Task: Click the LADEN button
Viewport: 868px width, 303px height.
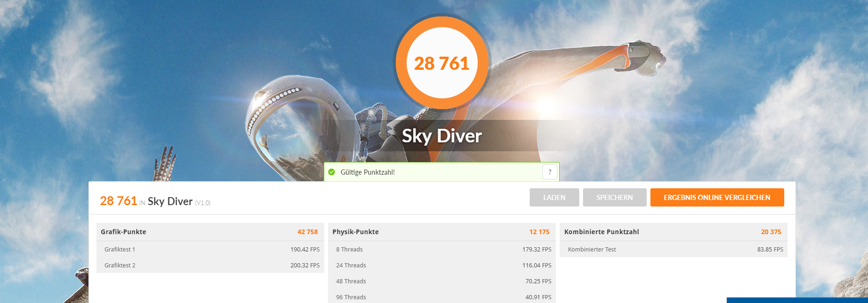Action: click(554, 198)
